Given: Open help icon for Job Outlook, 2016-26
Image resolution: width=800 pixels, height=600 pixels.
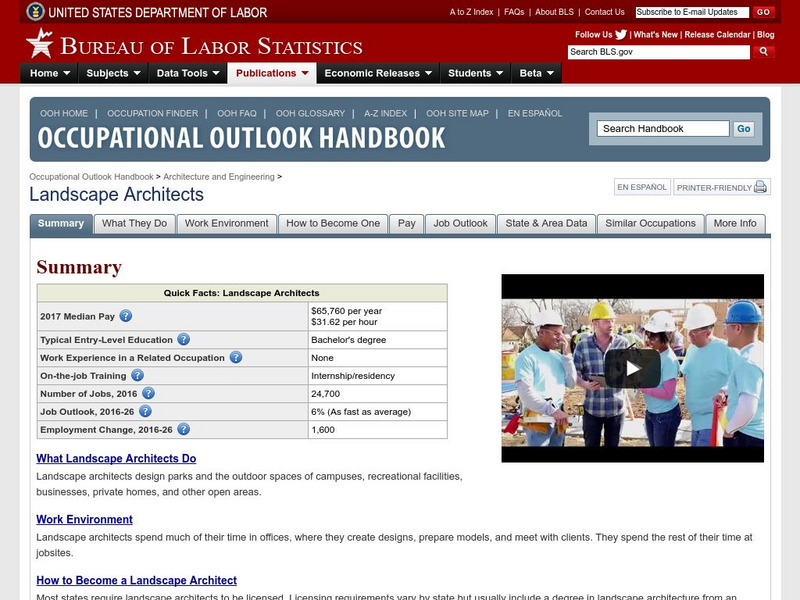Looking at the screenshot, I should pos(145,411).
